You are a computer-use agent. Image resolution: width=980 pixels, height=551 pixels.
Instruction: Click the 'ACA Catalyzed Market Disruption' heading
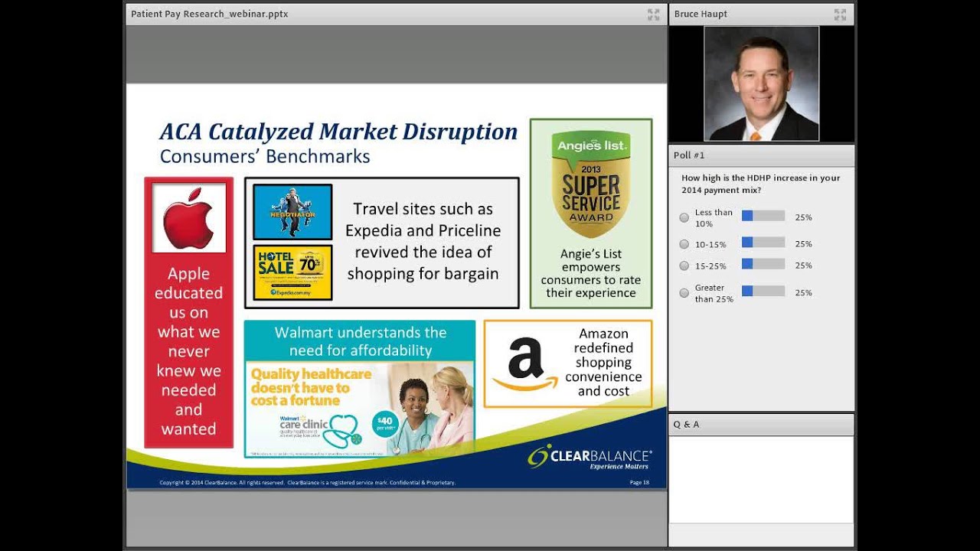[x=338, y=132]
